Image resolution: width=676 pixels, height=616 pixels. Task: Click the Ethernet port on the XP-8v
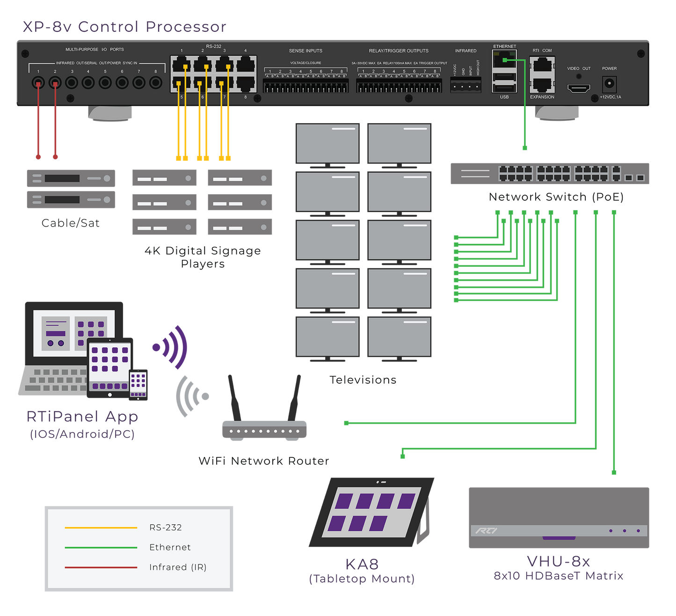pos(504,60)
